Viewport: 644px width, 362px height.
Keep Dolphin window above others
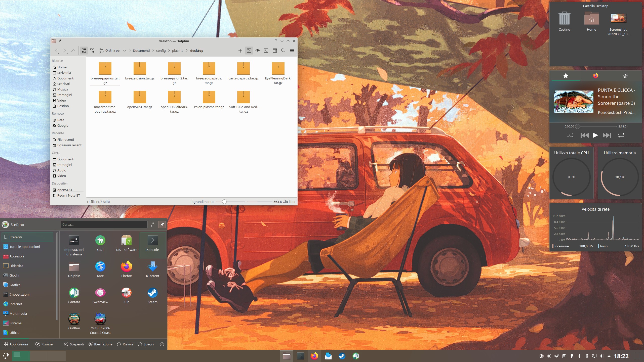coord(60,41)
